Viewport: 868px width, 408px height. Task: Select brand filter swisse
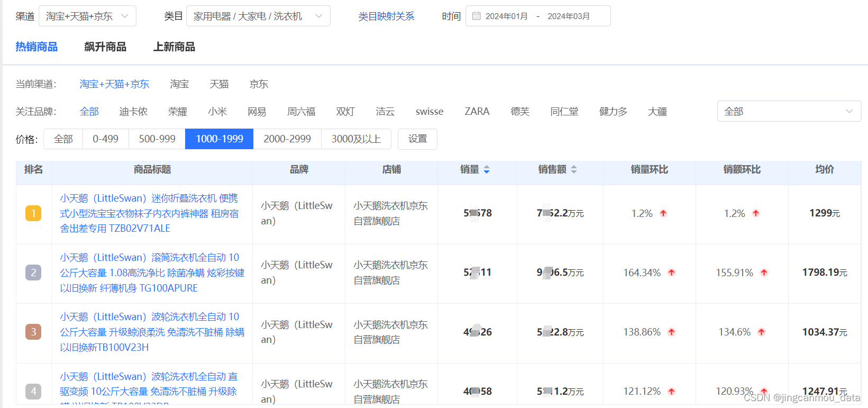pyautogui.click(x=430, y=112)
